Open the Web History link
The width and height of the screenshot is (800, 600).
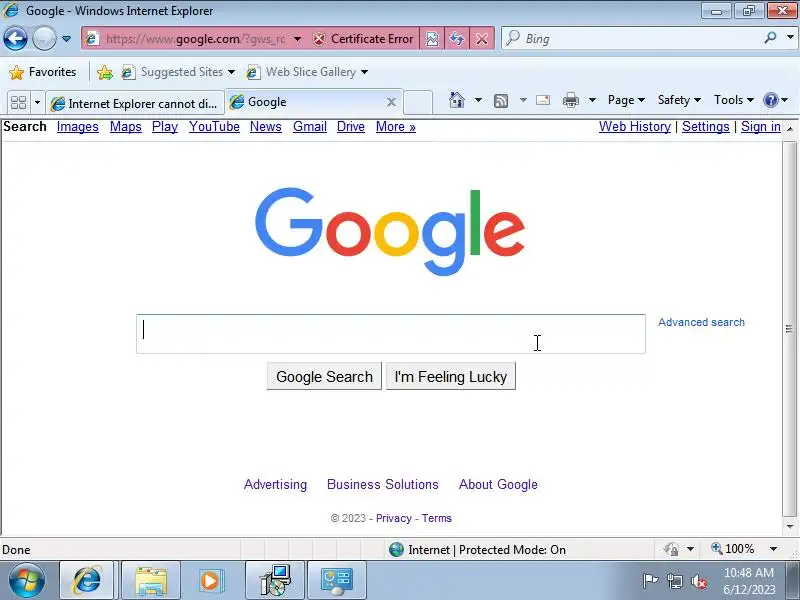(x=635, y=127)
